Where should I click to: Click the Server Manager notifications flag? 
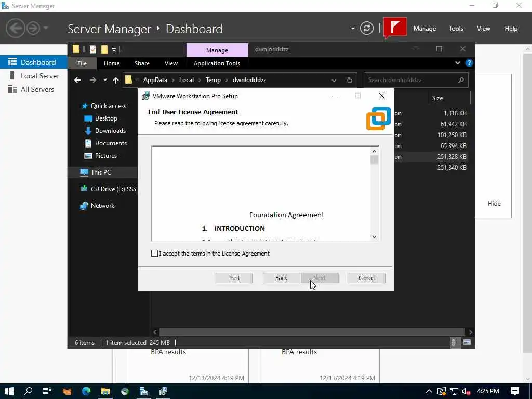pyautogui.click(x=395, y=27)
